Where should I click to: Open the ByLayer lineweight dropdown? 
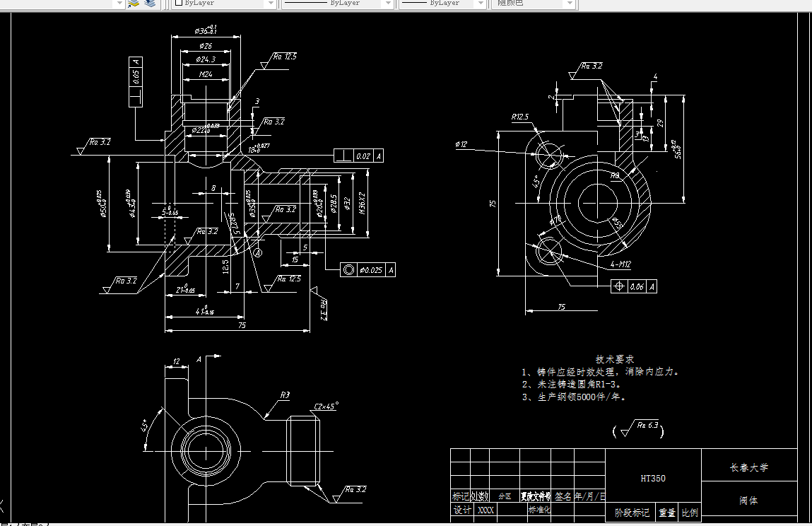tap(480, 4)
